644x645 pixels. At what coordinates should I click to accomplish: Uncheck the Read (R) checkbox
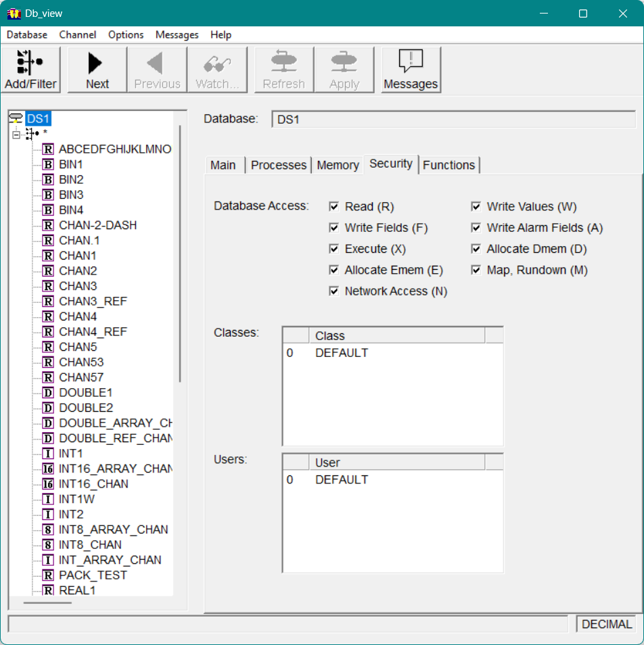coord(333,207)
